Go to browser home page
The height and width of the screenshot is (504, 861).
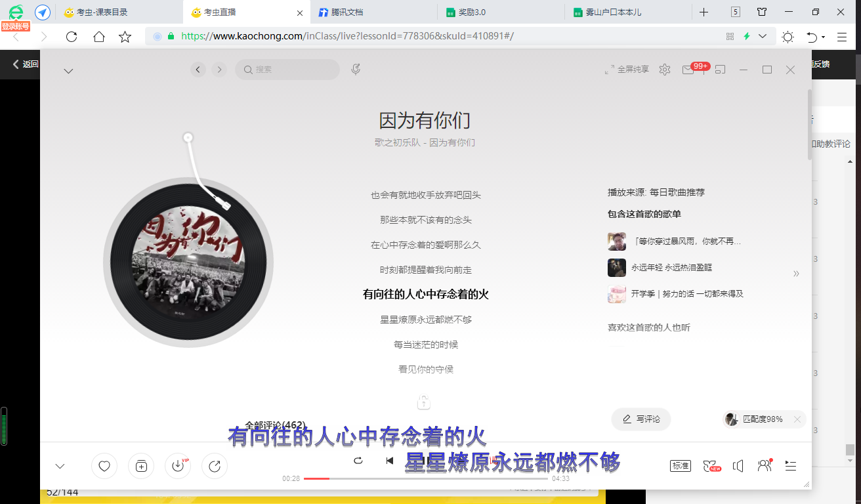point(98,37)
